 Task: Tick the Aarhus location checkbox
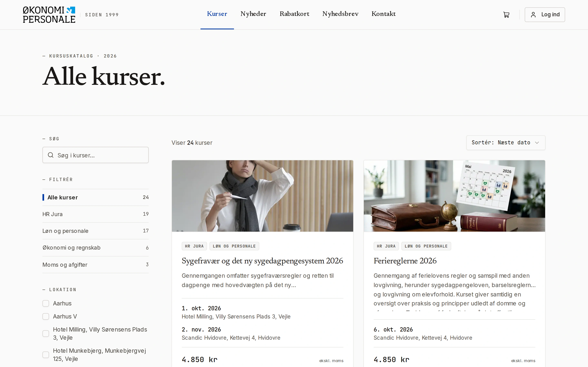pyautogui.click(x=46, y=303)
